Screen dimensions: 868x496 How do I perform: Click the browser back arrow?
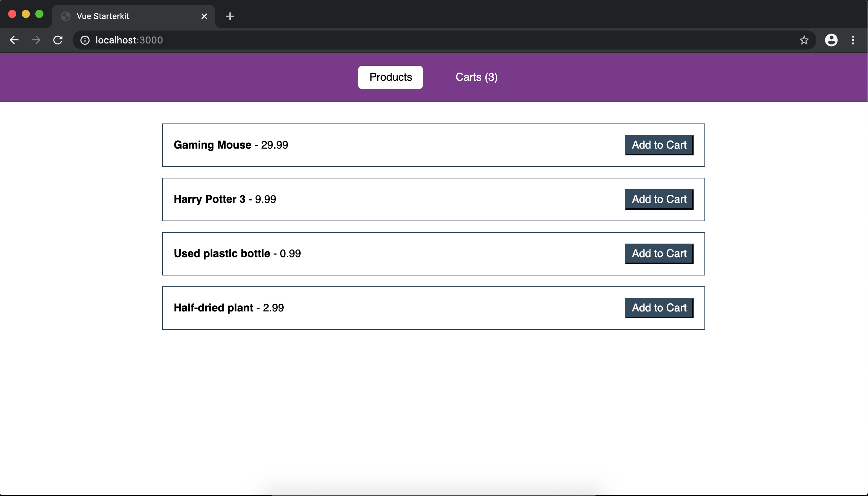(14, 40)
